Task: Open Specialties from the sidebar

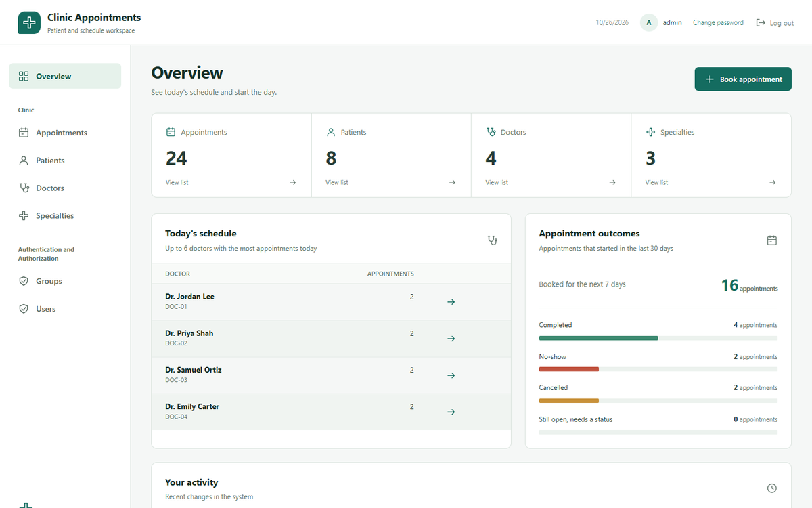Action: [65, 216]
